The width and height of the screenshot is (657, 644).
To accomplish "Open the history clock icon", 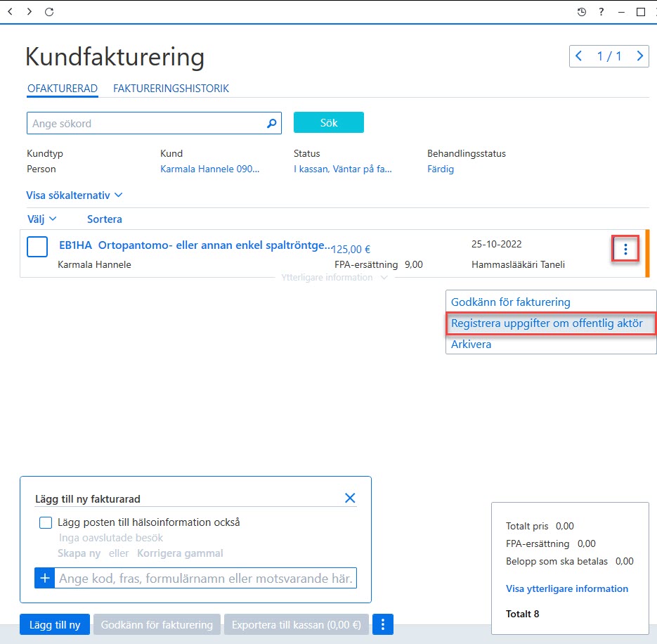I will 582,12.
